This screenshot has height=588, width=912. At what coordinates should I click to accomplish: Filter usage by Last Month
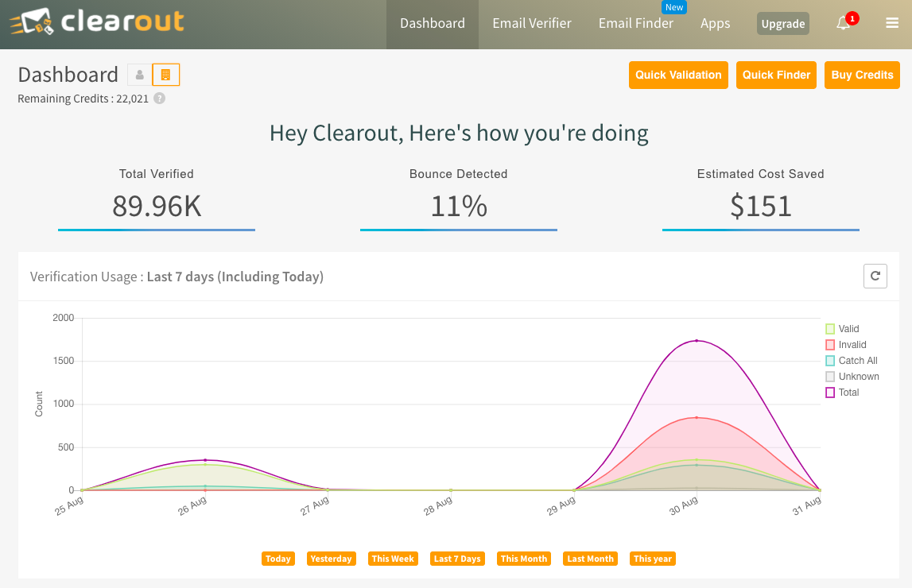click(590, 559)
